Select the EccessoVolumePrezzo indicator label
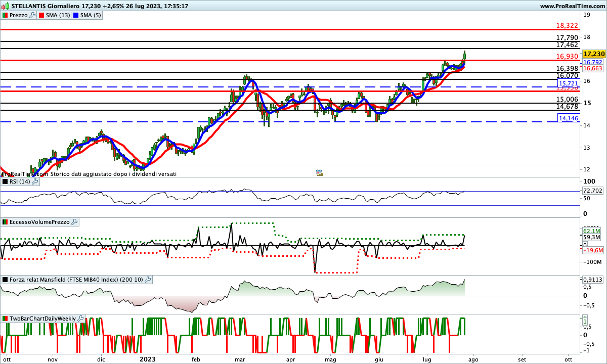This screenshot has height=364, width=607. coord(39,222)
